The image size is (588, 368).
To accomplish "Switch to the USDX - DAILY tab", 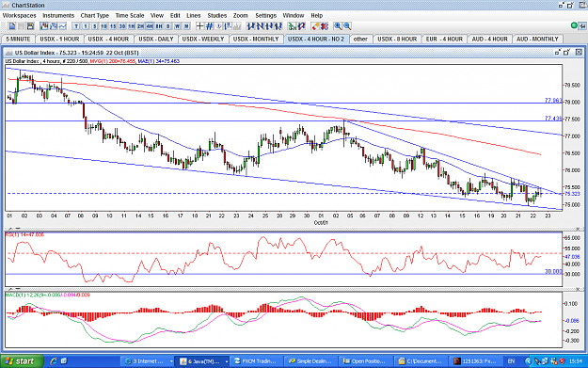I will (156, 39).
